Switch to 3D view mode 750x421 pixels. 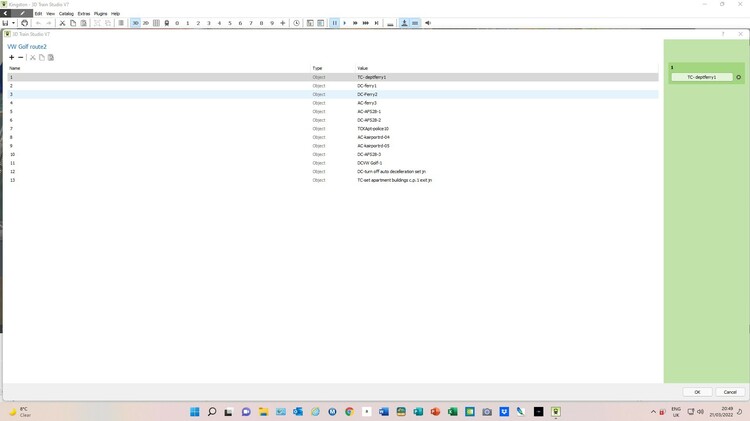(x=135, y=23)
